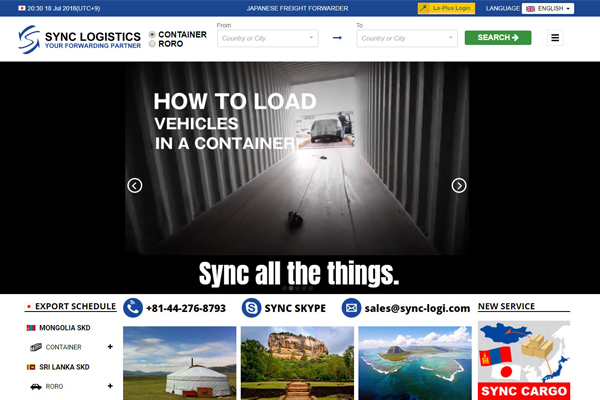Click the Skype icon

point(251,308)
